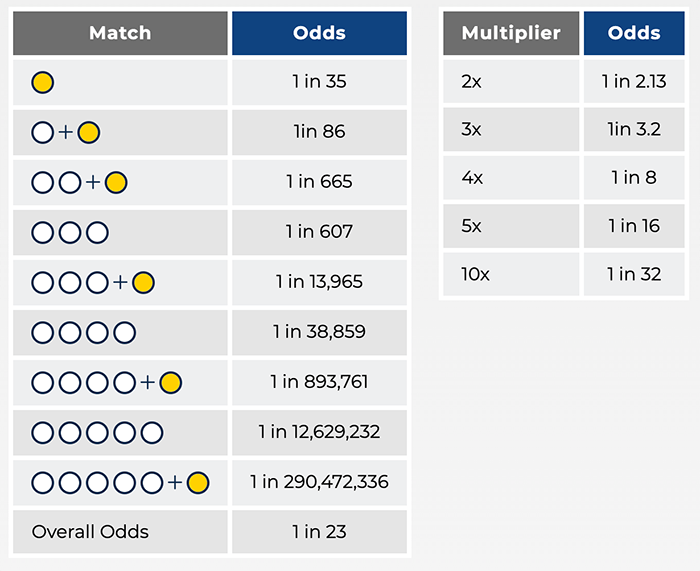Click yellow ball in jackpot match row

[x=197, y=483]
